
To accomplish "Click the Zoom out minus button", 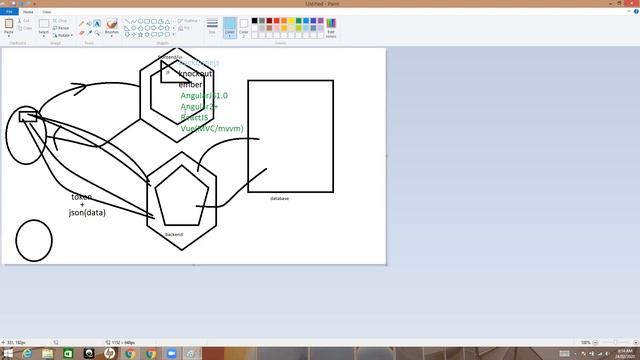I will (595, 342).
